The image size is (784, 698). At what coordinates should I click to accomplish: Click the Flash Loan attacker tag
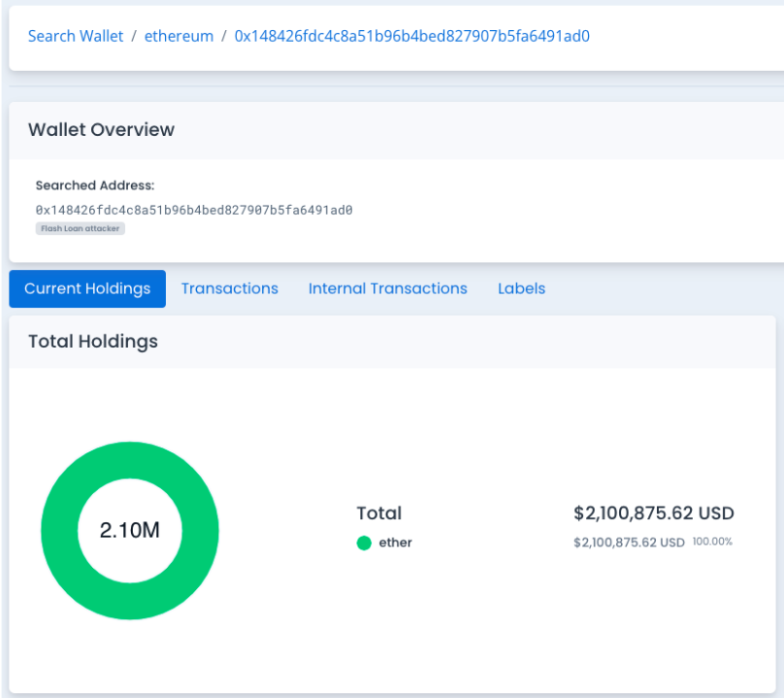81,229
